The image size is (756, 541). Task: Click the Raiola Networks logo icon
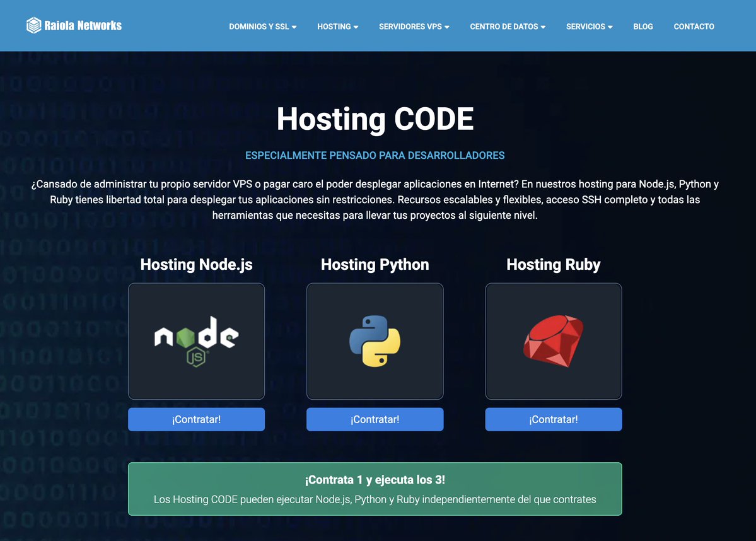[34, 26]
